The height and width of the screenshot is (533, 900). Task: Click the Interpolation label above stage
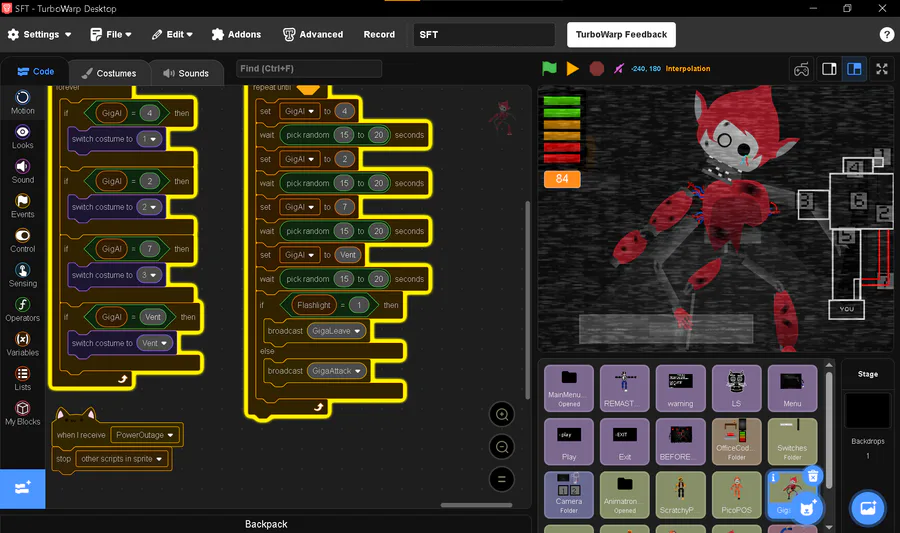pos(688,68)
